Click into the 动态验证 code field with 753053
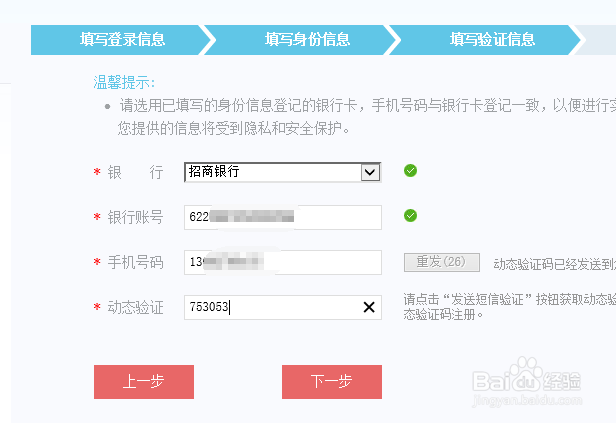Image resolution: width=616 pixels, height=423 pixels. 282,307
